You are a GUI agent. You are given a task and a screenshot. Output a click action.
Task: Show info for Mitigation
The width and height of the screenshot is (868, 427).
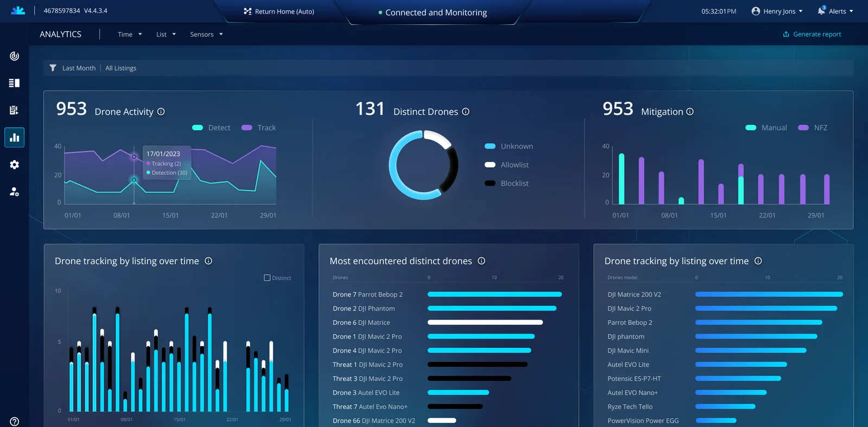click(690, 111)
